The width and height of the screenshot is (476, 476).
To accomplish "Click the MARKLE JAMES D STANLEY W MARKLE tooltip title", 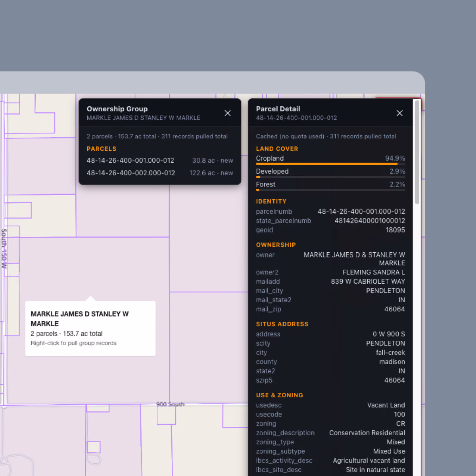I will [x=80, y=319].
